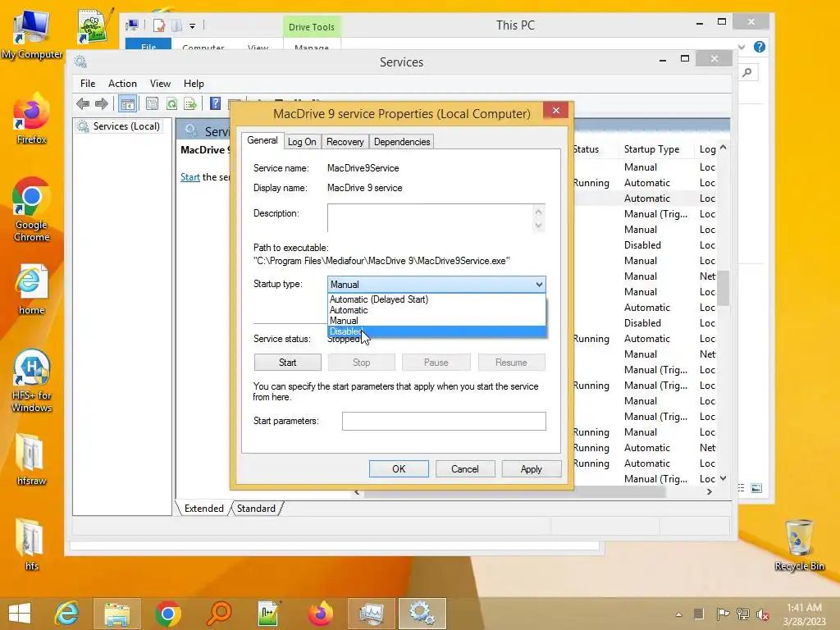This screenshot has height=630, width=840.
Task: Open the Startup type combo box arrow
Action: tap(539, 285)
